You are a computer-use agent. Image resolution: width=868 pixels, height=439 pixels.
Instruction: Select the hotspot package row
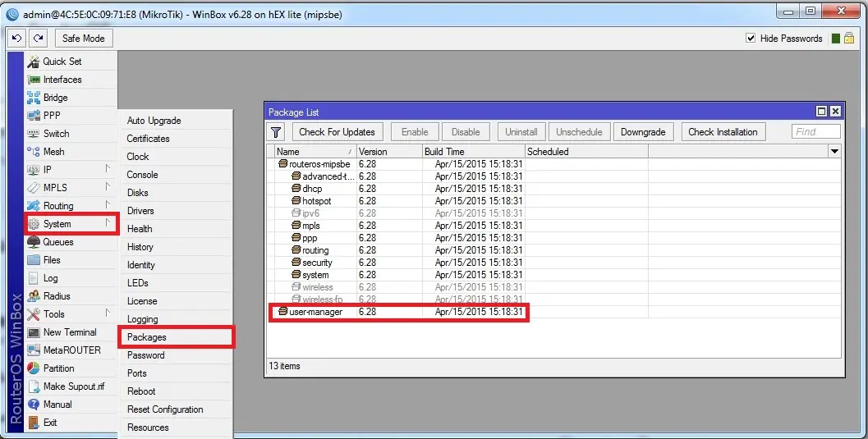(553, 201)
